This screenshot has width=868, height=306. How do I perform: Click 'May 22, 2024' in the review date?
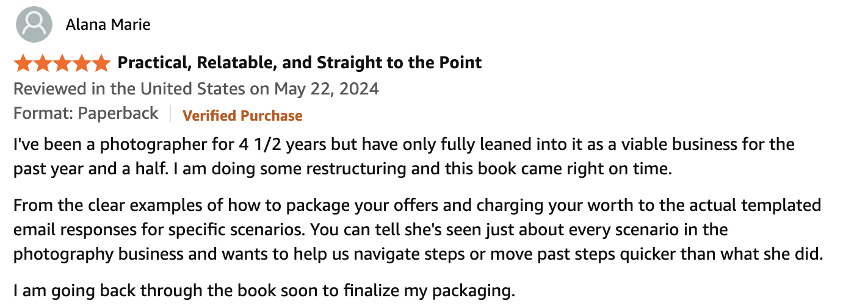pos(327,89)
